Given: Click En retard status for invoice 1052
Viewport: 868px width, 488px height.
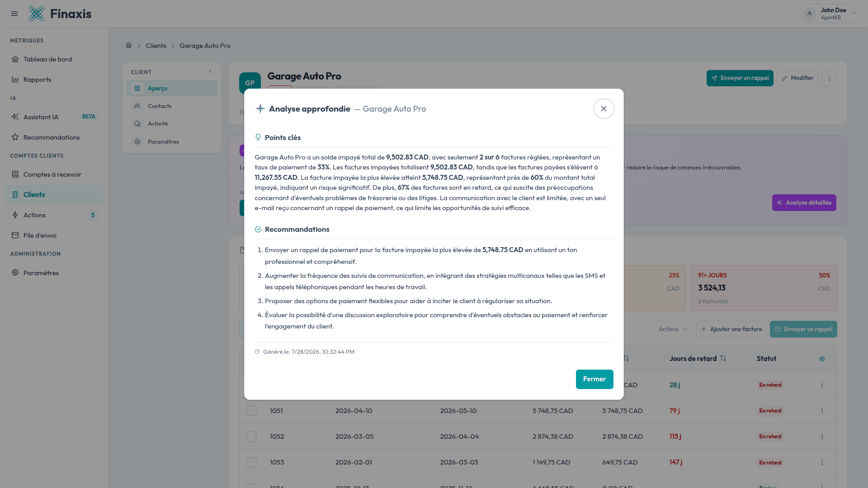Looking at the screenshot, I should [x=770, y=436].
